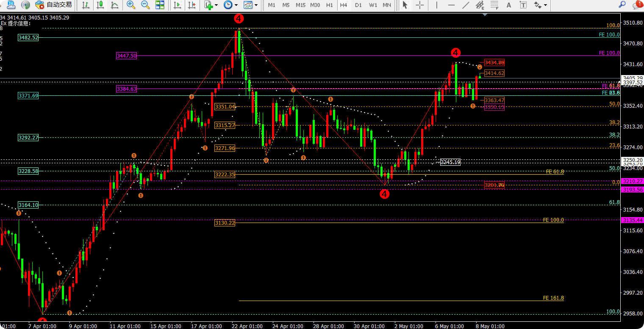Toggle chart shift button

pyautogui.click(x=192, y=5)
